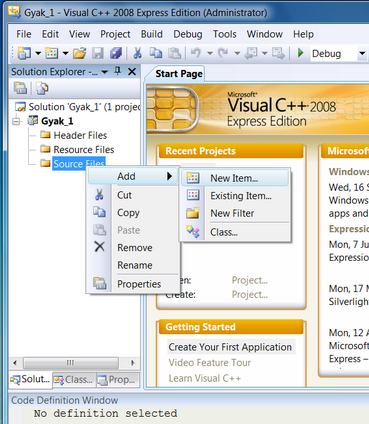
Task: Choose Rename from the context menu
Action: [132, 265]
